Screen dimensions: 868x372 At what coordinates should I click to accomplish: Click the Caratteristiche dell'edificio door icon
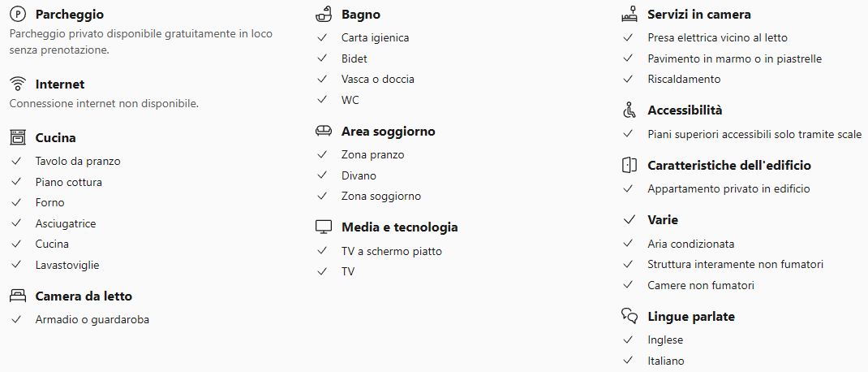pyautogui.click(x=630, y=166)
